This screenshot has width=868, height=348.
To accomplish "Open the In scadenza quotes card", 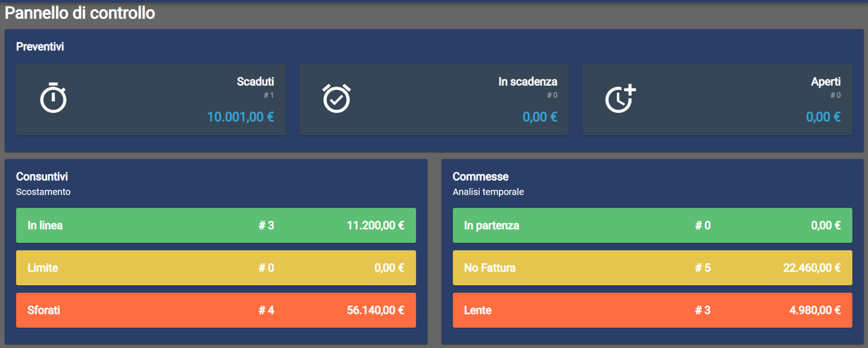I will tap(434, 100).
